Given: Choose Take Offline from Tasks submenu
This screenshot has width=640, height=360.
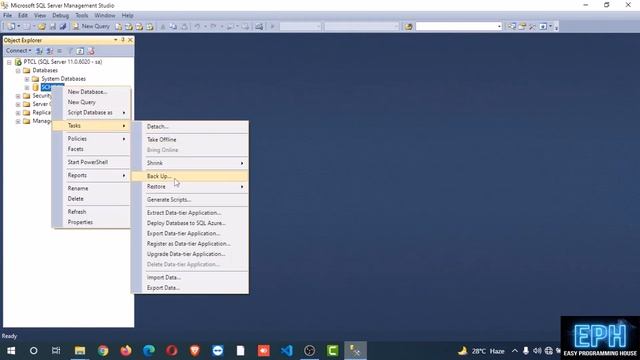Looking at the screenshot, I should tap(190, 140).
